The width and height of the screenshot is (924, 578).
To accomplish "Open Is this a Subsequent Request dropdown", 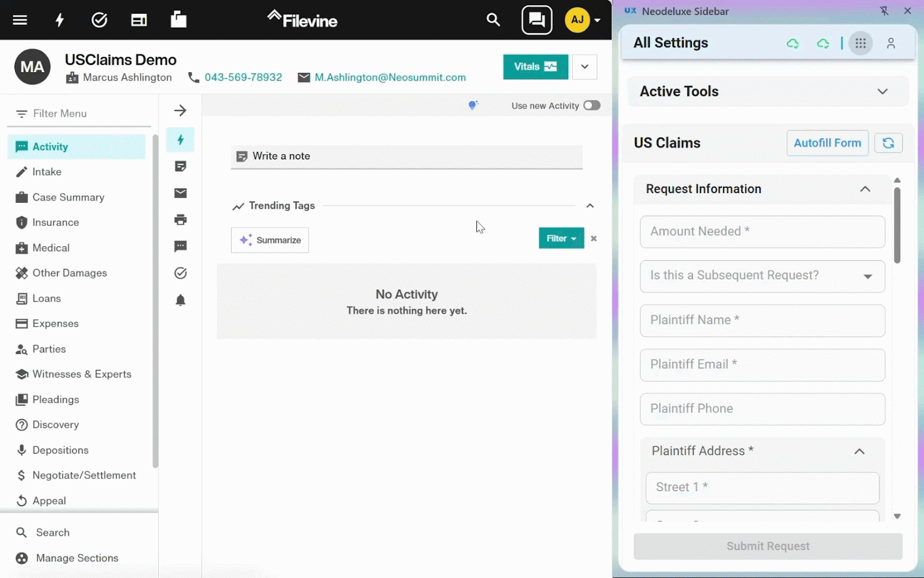I will pos(762,276).
